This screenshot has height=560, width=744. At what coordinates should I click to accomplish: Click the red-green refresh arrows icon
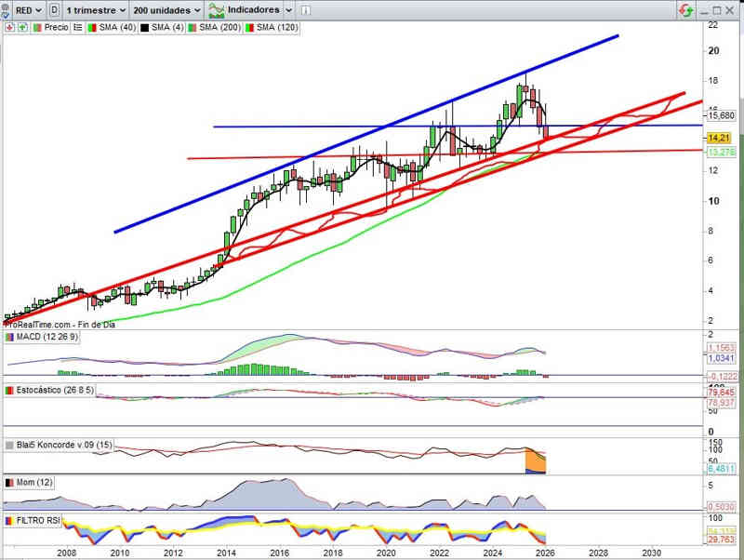(684, 10)
